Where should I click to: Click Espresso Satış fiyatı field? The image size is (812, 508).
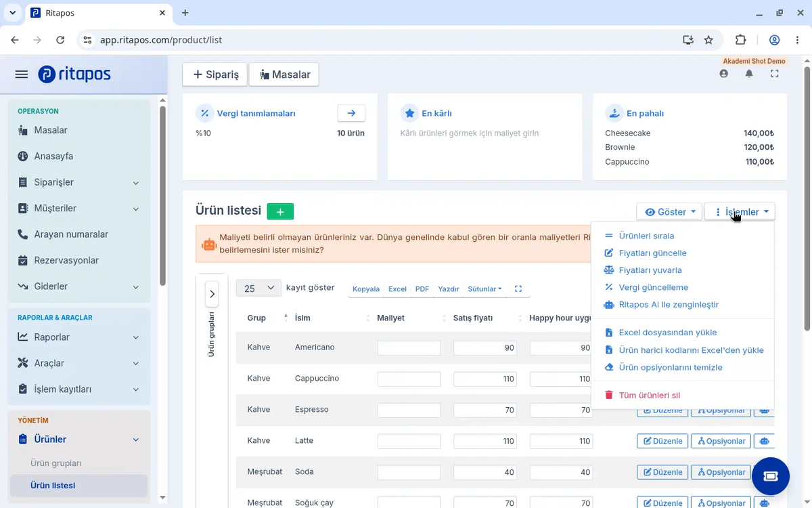pos(485,410)
